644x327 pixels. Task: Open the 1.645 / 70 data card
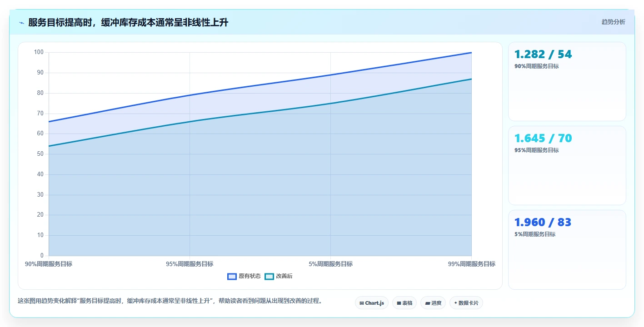click(x=567, y=165)
